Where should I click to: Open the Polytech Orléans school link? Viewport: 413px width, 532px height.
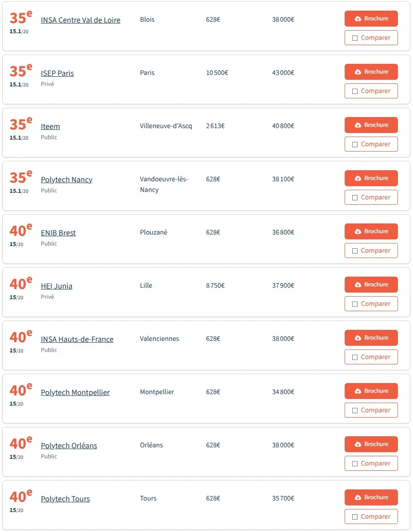point(69,446)
